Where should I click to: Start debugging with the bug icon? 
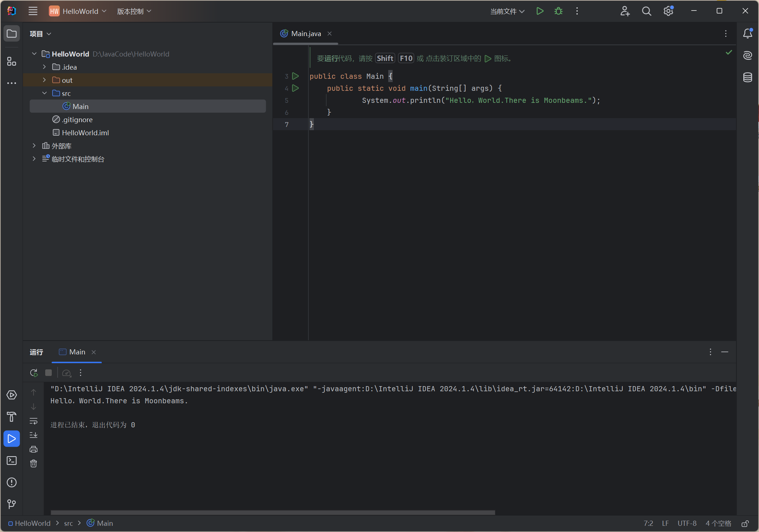click(558, 11)
